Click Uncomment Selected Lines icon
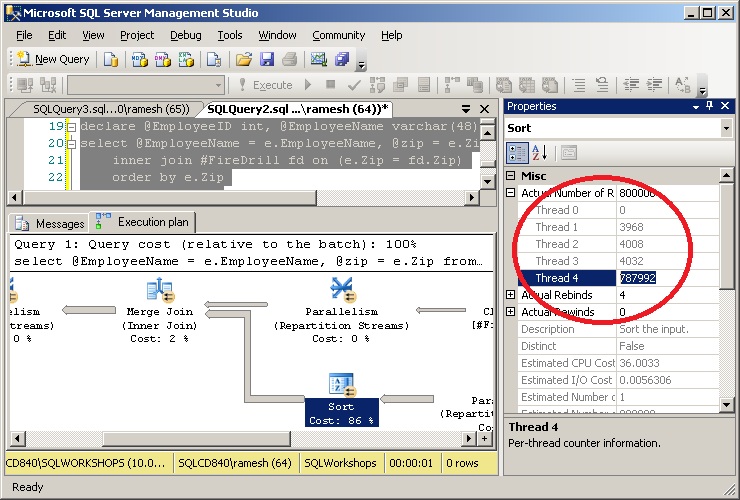 (x=602, y=85)
